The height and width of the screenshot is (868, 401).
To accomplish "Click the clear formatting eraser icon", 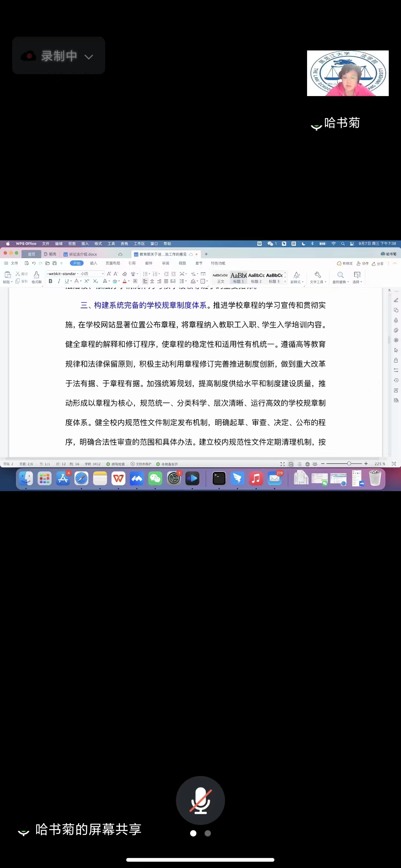I will [x=125, y=274].
